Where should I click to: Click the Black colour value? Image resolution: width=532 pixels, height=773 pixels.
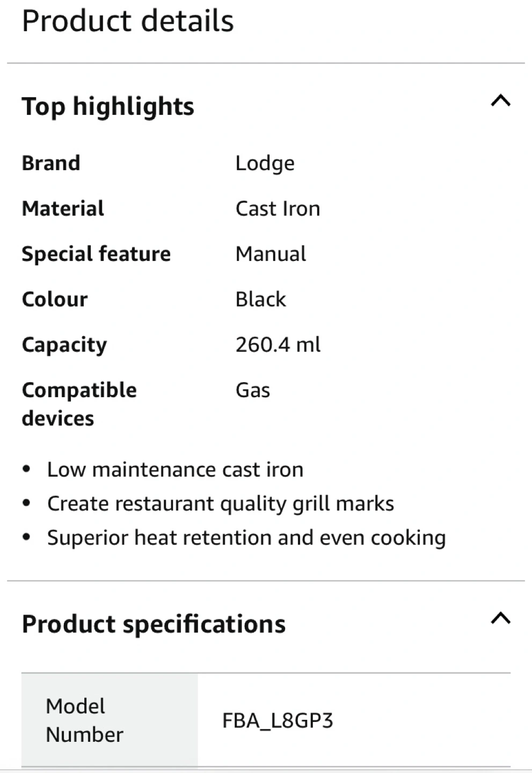click(x=260, y=300)
